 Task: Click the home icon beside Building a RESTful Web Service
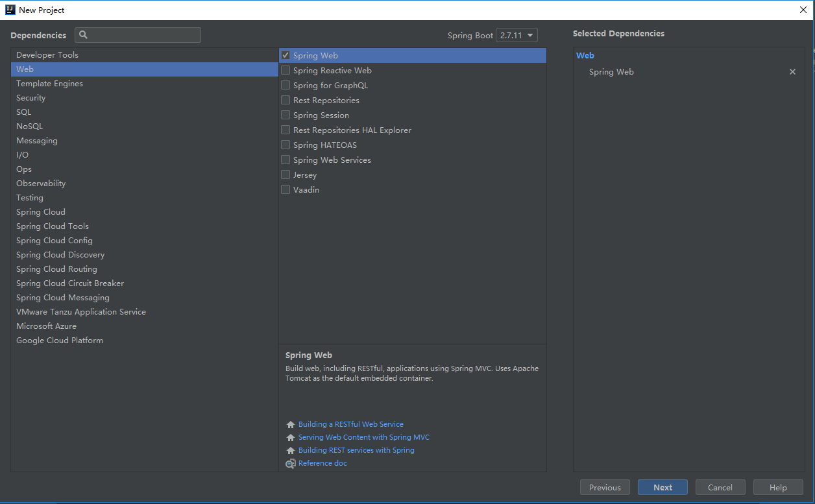[x=291, y=425]
